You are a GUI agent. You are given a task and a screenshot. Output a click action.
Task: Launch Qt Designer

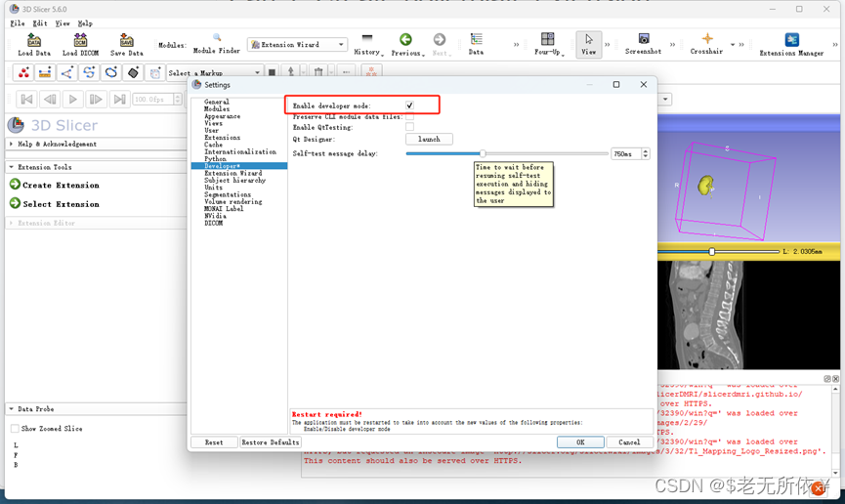pyautogui.click(x=429, y=139)
